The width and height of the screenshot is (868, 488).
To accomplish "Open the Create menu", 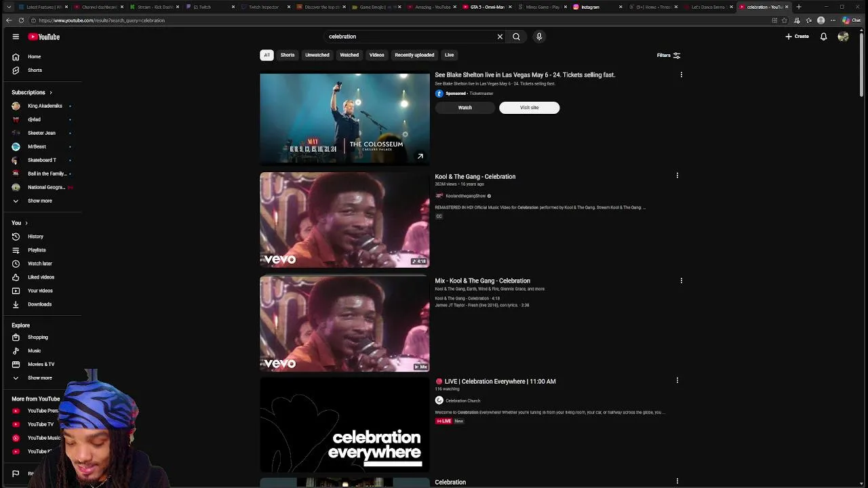I will pyautogui.click(x=797, y=37).
